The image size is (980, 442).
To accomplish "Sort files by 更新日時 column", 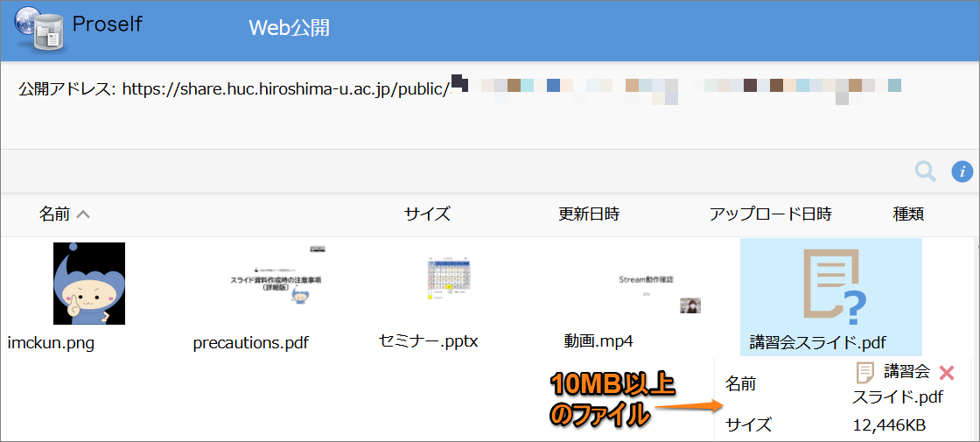I will pyautogui.click(x=589, y=214).
